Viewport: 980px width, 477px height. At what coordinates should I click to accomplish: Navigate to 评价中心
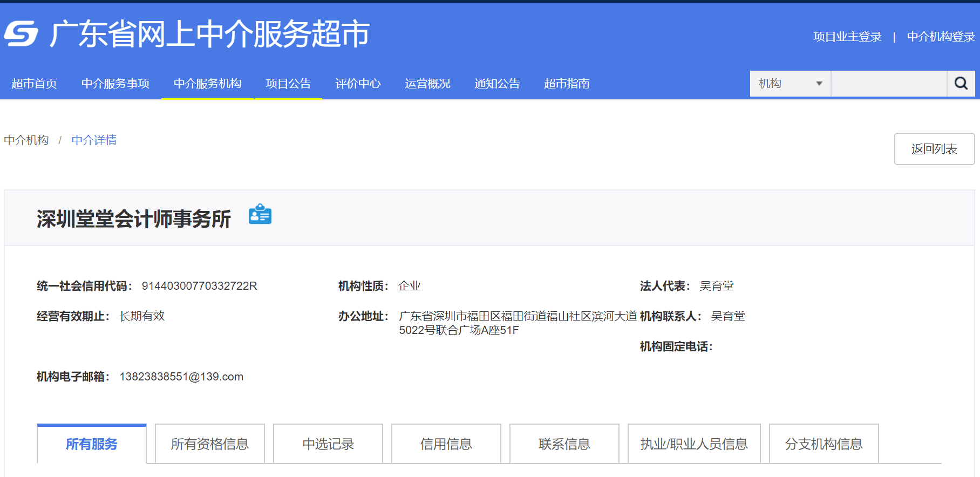point(358,84)
